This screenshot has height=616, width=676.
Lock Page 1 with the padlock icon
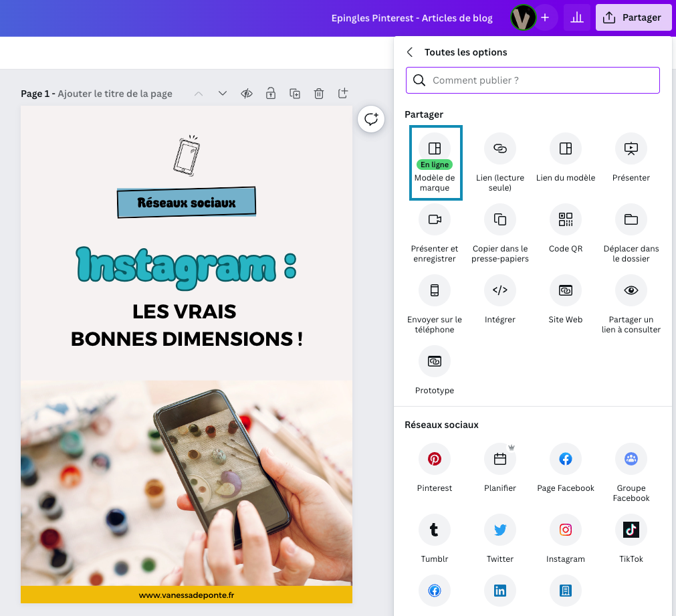pyautogui.click(x=270, y=94)
